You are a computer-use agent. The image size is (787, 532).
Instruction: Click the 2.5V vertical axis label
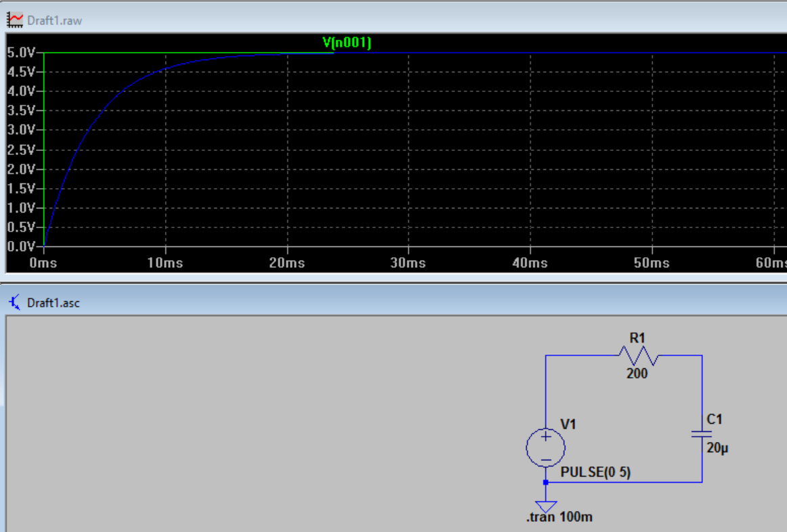pos(21,150)
